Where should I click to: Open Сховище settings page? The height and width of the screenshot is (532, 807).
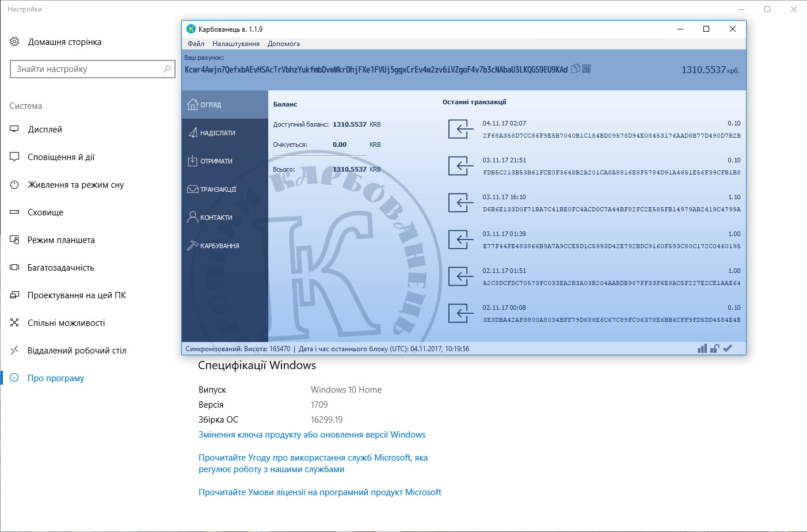point(45,212)
